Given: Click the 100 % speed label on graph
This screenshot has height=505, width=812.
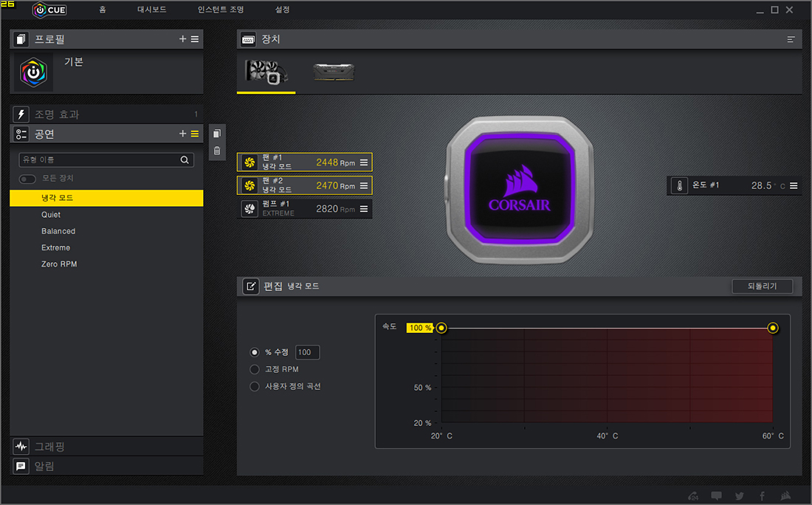Looking at the screenshot, I should [x=420, y=328].
